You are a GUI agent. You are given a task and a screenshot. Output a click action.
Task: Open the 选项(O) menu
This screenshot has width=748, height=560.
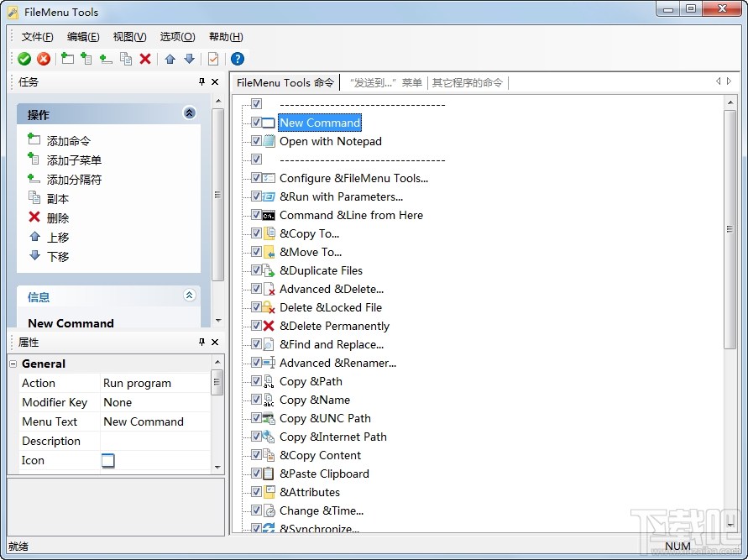(177, 37)
